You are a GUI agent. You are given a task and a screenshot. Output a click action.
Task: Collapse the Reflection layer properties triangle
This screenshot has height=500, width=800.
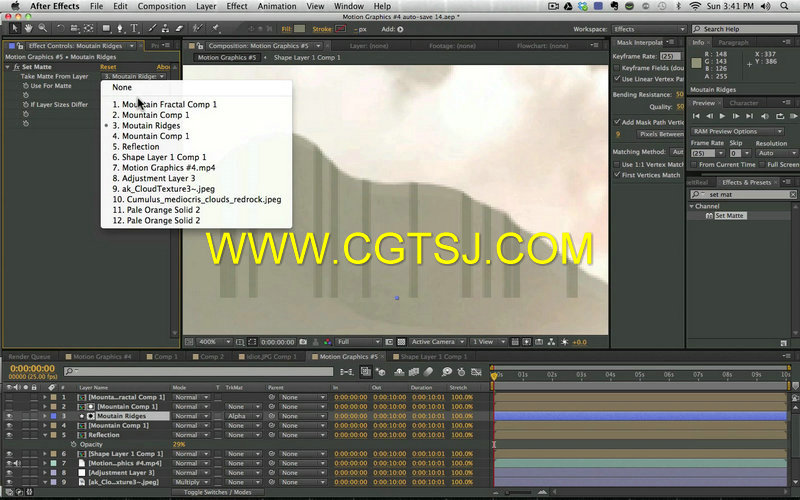45,435
